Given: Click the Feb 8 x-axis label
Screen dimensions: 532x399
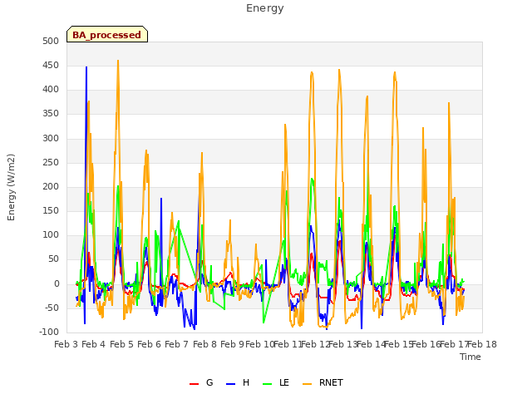Looking at the screenshot, I should point(204,344).
